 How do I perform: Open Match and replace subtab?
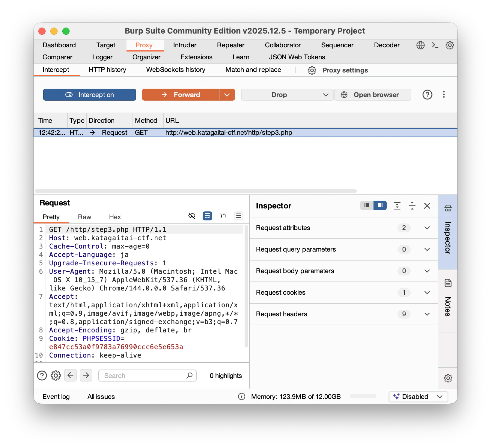point(253,70)
